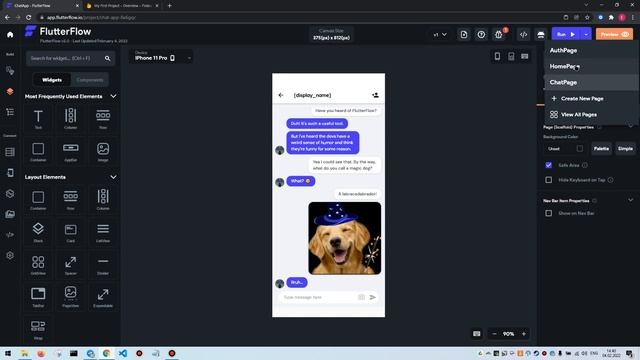Pick Container under Layout Elements

pyautogui.click(x=38, y=200)
